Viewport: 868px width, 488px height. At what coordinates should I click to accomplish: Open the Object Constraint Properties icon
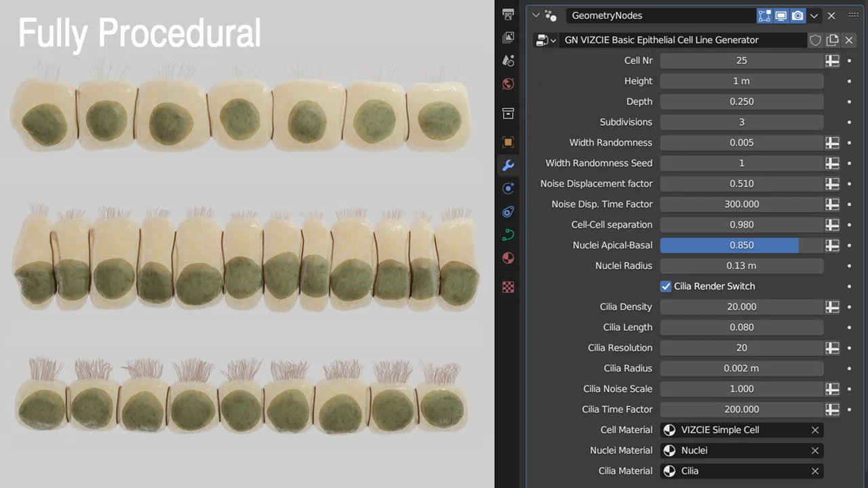click(x=508, y=211)
